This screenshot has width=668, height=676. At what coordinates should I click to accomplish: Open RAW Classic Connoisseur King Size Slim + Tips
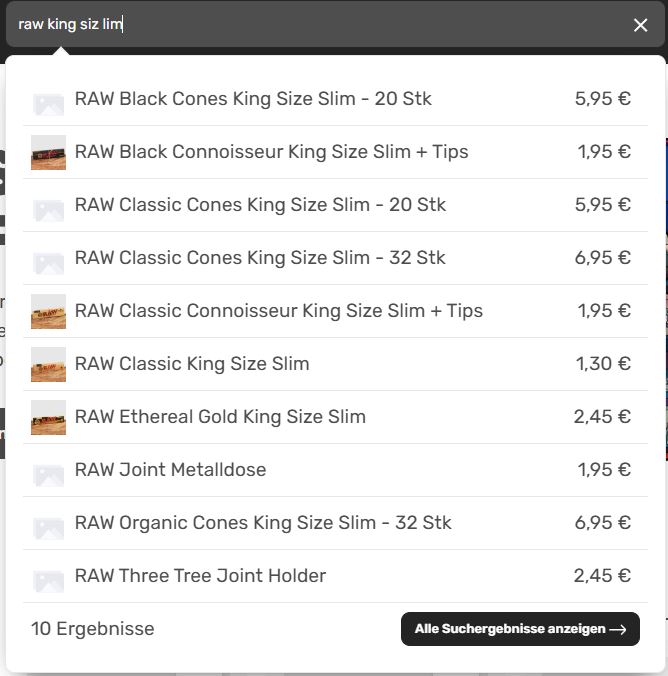pyautogui.click(x=278, y=311)
